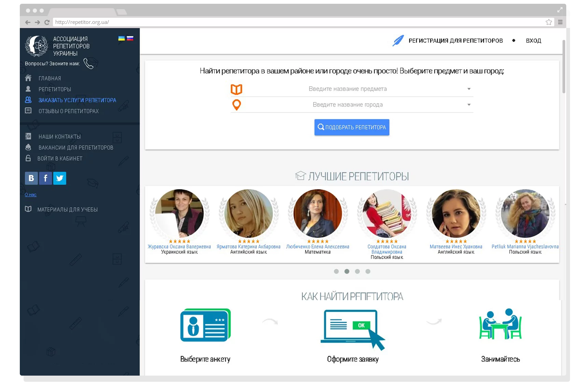Click the ВХОД link

tap(533, 41)
